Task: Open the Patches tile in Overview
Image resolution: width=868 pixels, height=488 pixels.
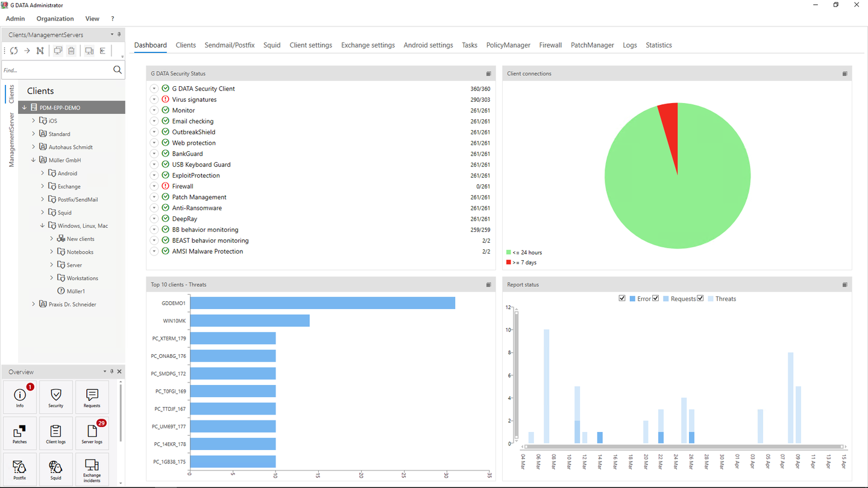Action: [x=20, y=433]
